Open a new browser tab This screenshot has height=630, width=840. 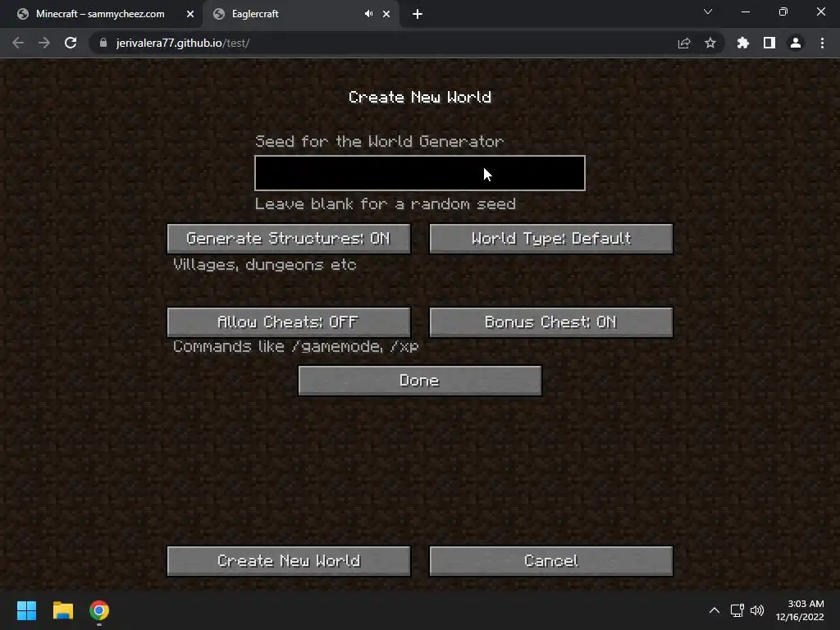tap(418, 14)
